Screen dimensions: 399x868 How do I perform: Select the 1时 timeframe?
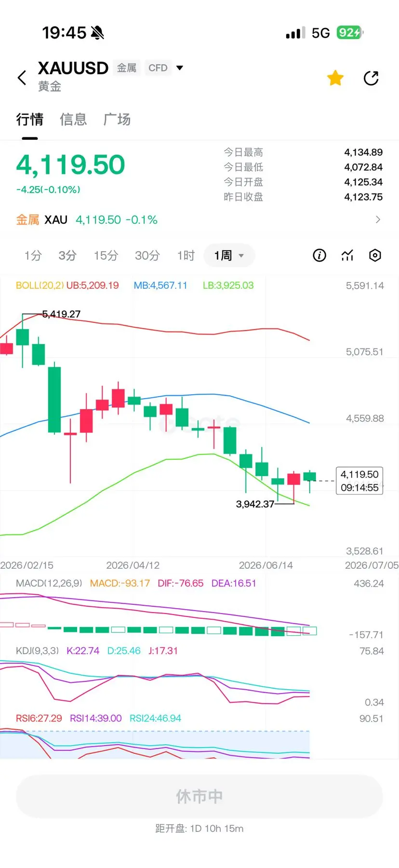pyautogui.click(x=186, y=255)
